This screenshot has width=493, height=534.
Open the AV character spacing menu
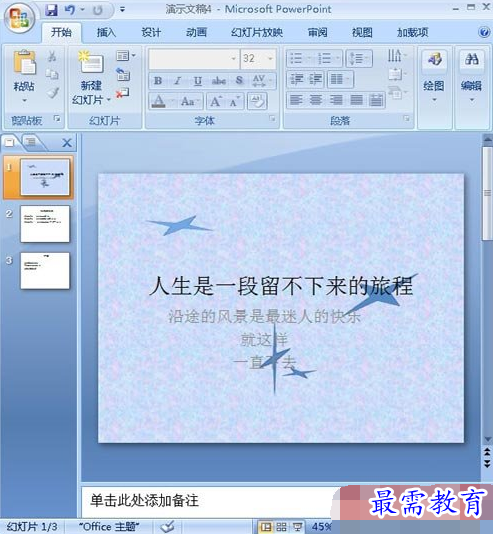coord(261,81)
